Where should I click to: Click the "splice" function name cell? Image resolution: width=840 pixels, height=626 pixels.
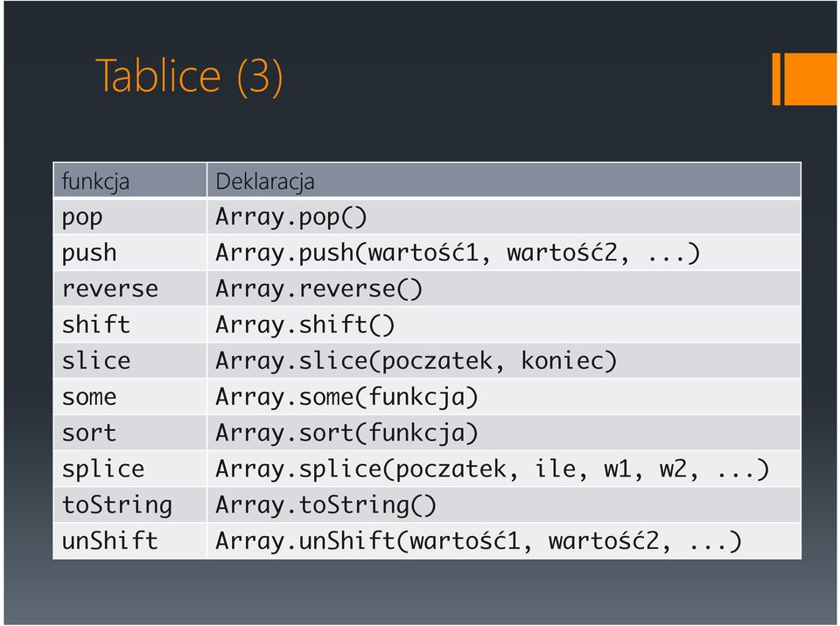pyautogui.click(x=130, y=469)
